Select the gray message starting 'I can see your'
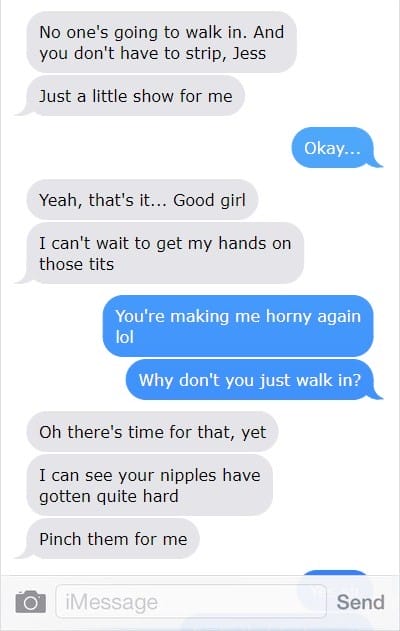The width and height of the screenshot is (400, 631). [x=150, y=485]
